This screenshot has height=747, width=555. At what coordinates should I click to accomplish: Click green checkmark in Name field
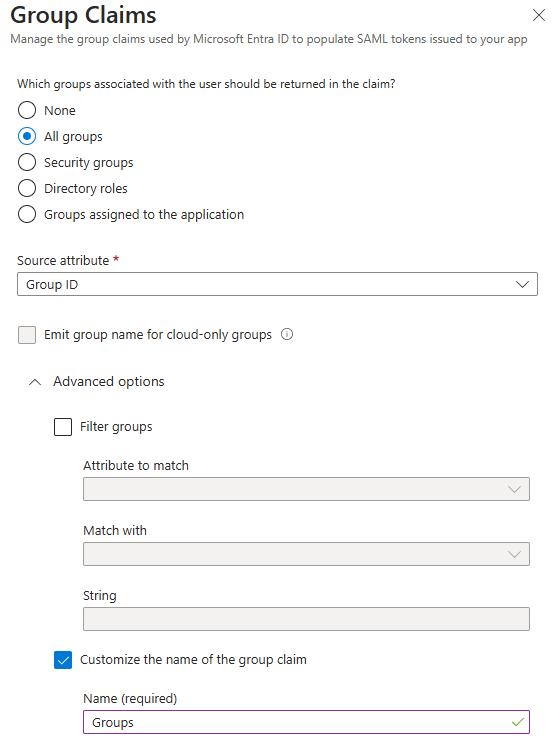tap(517, 722)
